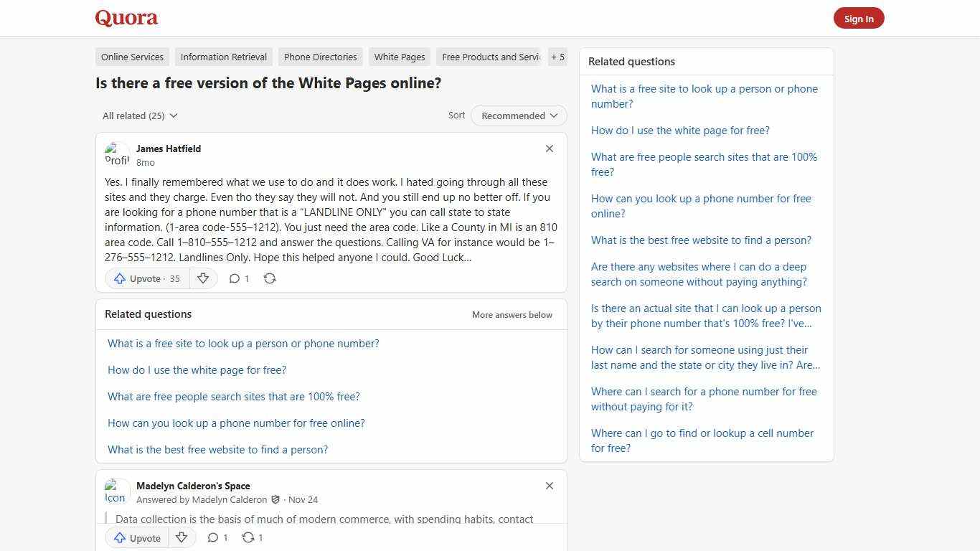980x551 pixels.
Task: Dismiss Madelyn Calderon's answer with X
Action: coord(550,486)
